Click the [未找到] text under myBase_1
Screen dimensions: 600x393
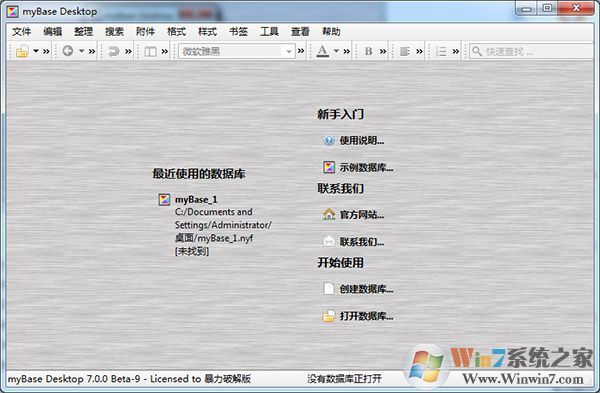192,251
